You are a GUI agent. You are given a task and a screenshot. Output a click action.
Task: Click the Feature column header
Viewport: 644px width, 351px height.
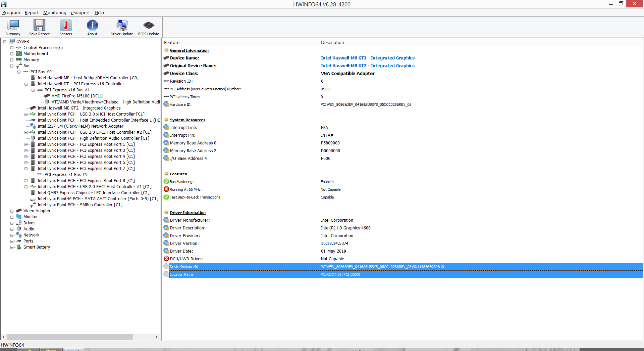pos(240,42)
